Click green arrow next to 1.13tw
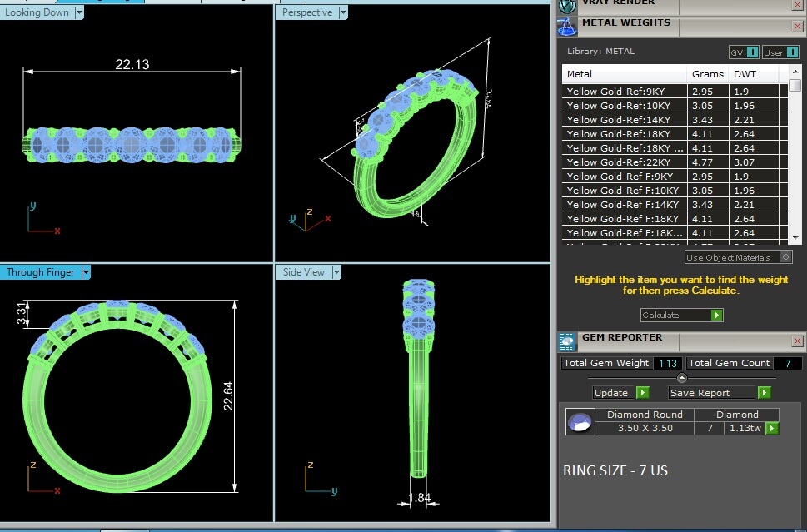807x532 pixels. [772, 429]
